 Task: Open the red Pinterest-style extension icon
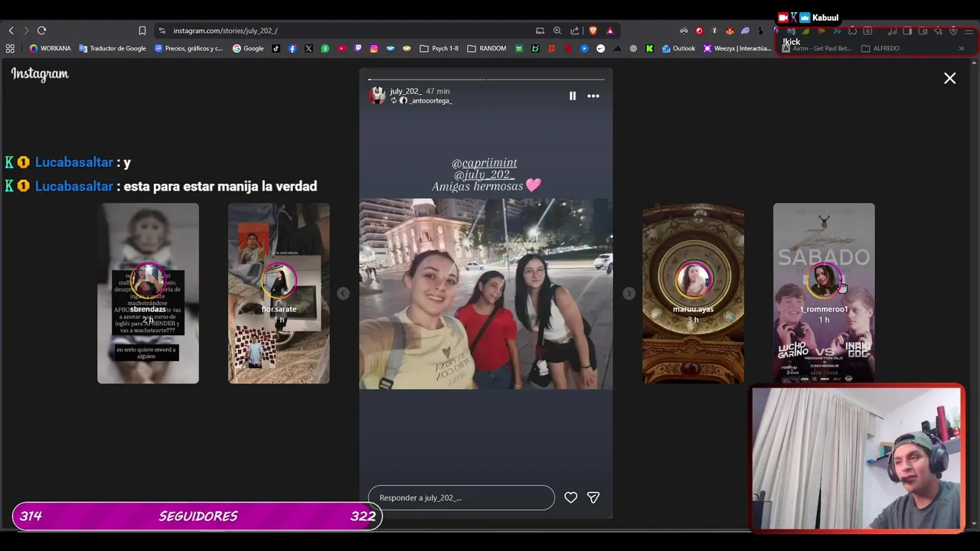coord(699,31)
